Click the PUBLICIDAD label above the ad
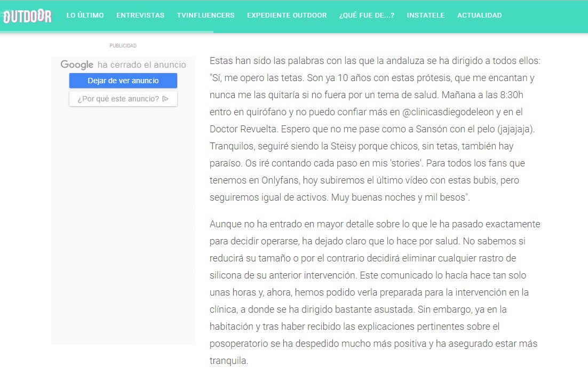The width and height of the screenshot is (588, 373). pos(123,46)
